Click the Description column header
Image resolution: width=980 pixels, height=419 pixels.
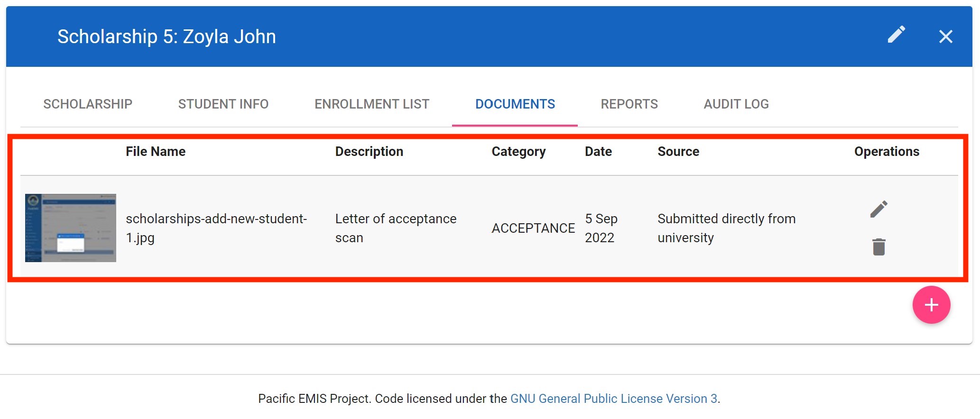[x=369, y=152]
